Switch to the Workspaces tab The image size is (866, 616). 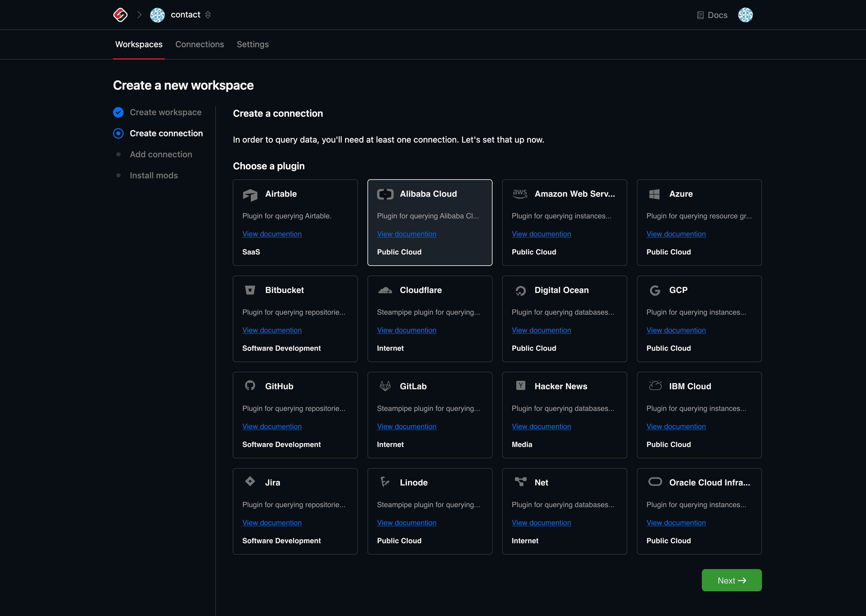point(139,45)
